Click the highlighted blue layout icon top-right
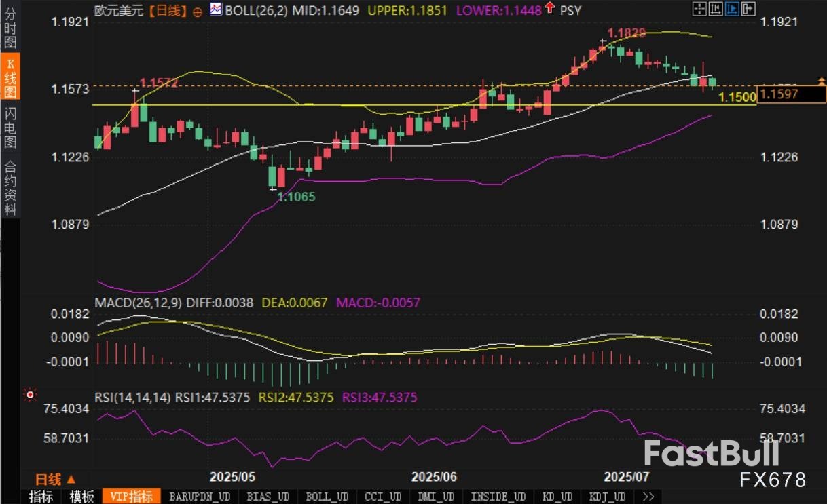 pyautogui.click(x=731, y=9)
